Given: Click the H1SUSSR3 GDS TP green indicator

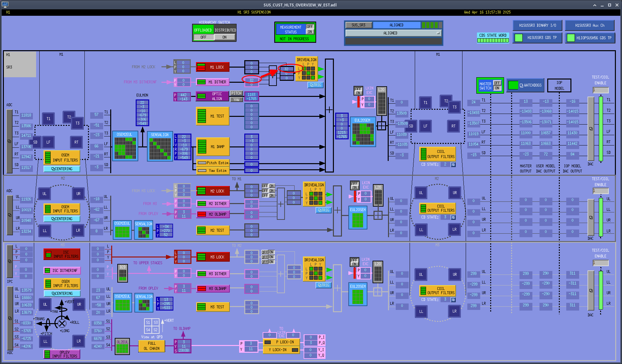Looking at the screenshot, I should (x=519, y=38).
